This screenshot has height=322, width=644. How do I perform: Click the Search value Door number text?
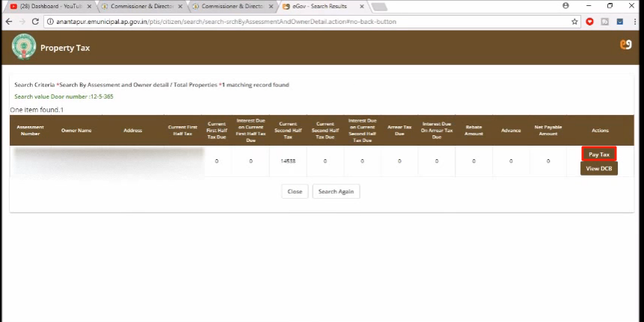(64, 97)
